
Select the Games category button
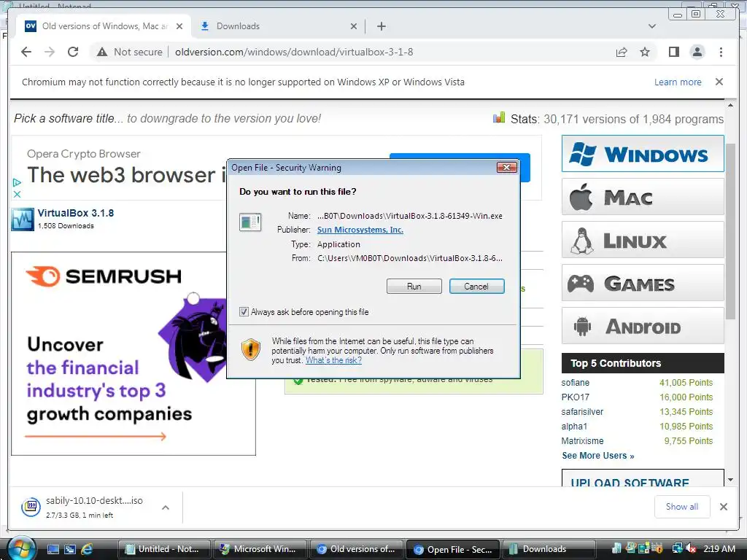643,284
